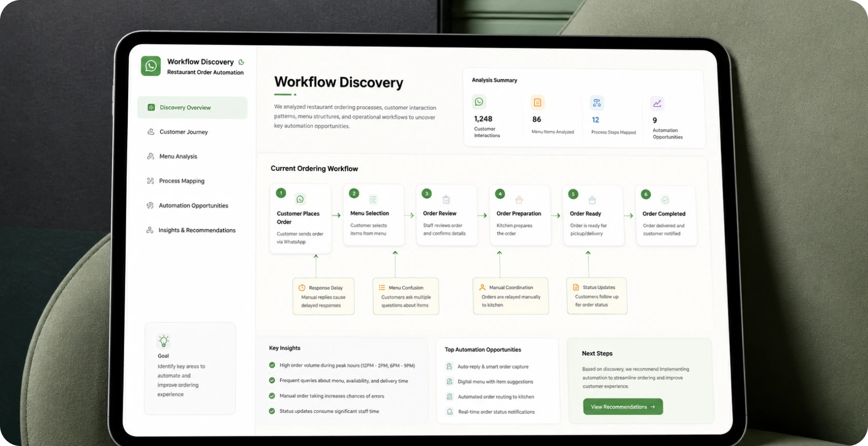Select the Customer Places Order step card
Image resolution: width=868 pixels, height=446 pixels.
coord(300,219)
